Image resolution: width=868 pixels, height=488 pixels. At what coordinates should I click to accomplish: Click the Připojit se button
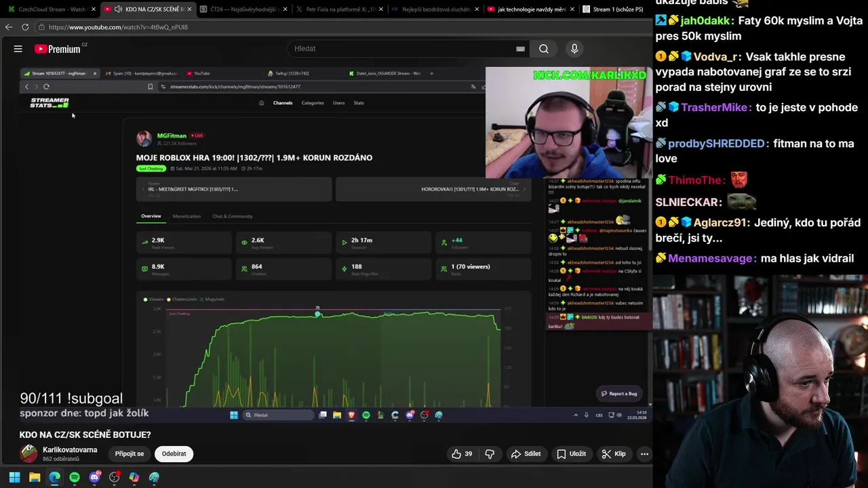(x=130, y=454)
